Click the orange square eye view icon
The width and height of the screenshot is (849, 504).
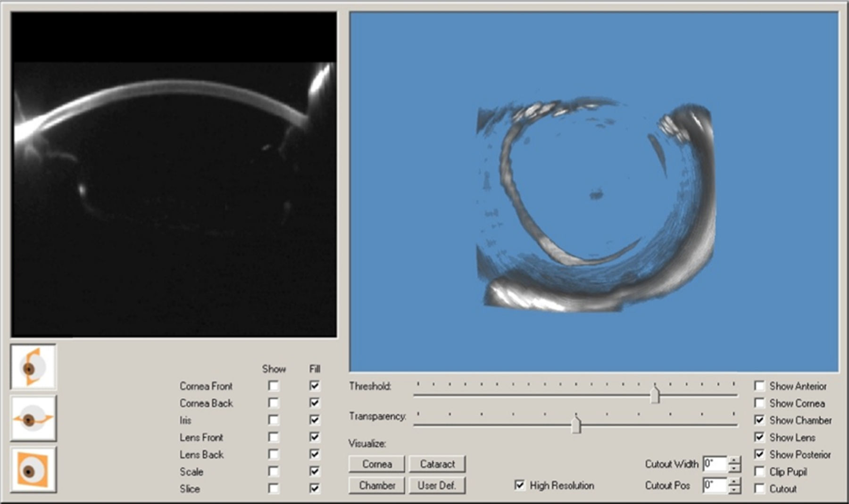[x=33, y=470]
